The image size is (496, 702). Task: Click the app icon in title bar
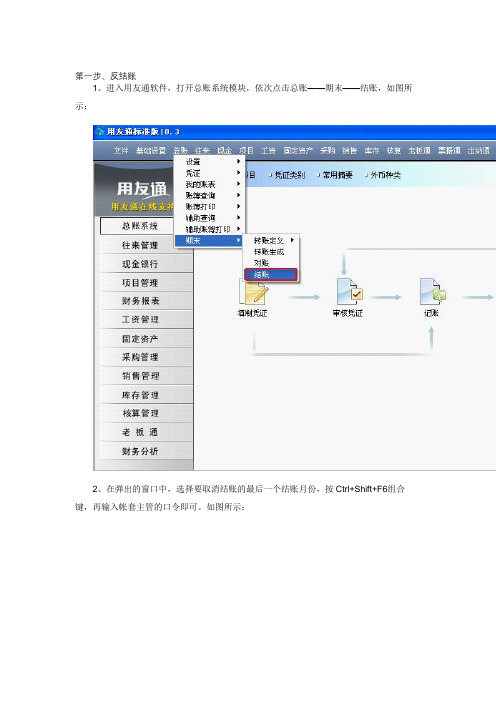click(x=100, y=132)
